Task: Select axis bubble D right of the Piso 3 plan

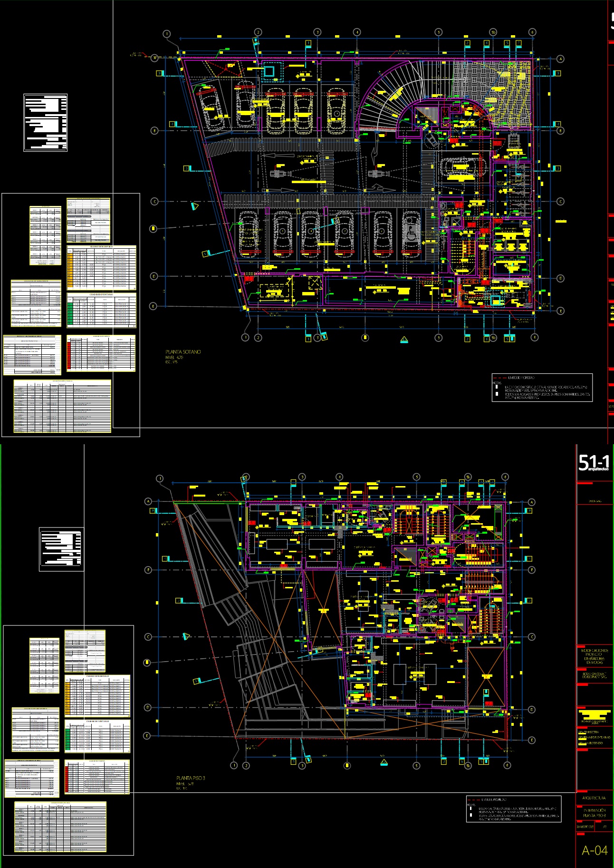Action: click(531, 710)
